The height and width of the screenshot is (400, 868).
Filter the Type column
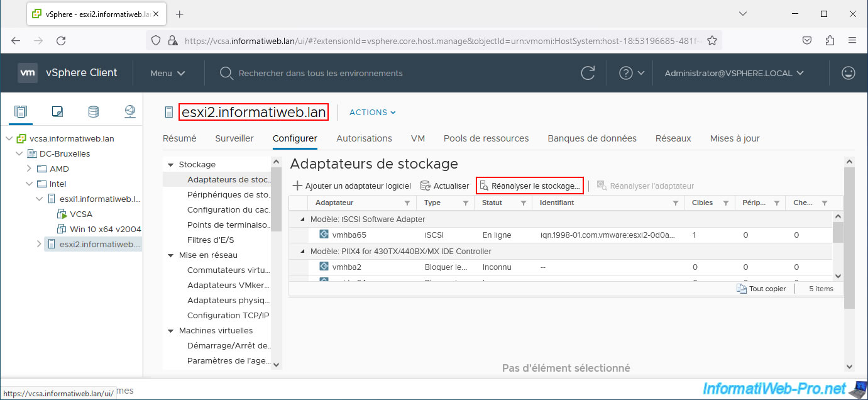pyautogui.click(x=466, y=203)
